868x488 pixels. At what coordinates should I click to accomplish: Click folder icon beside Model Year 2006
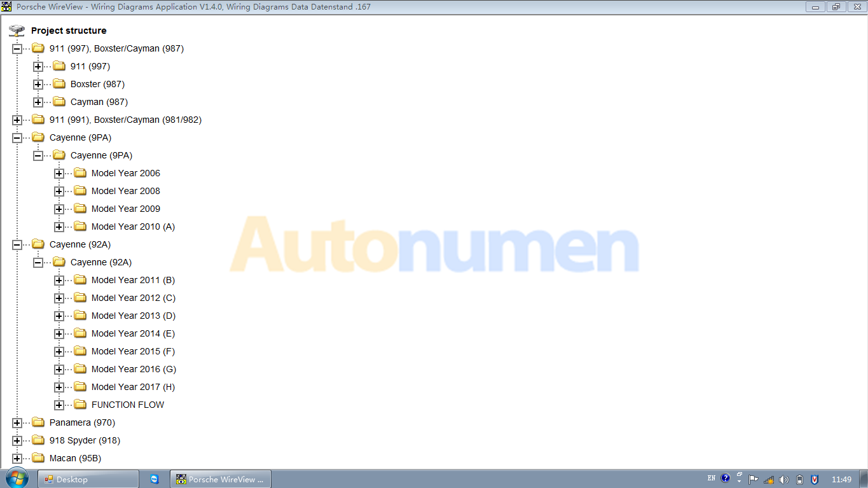tap(80, 172)
